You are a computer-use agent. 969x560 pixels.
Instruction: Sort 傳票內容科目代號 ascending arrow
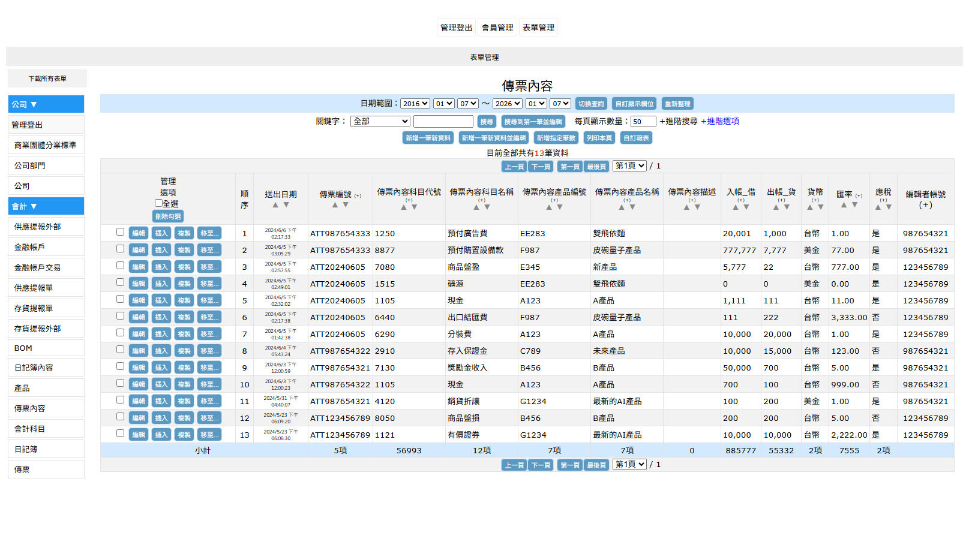click(404, 207)
